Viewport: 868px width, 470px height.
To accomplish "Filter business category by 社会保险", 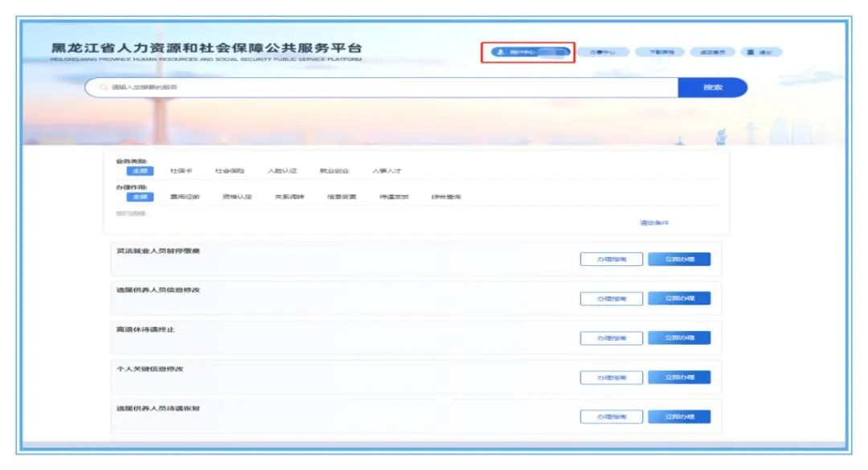I will 230,171.
